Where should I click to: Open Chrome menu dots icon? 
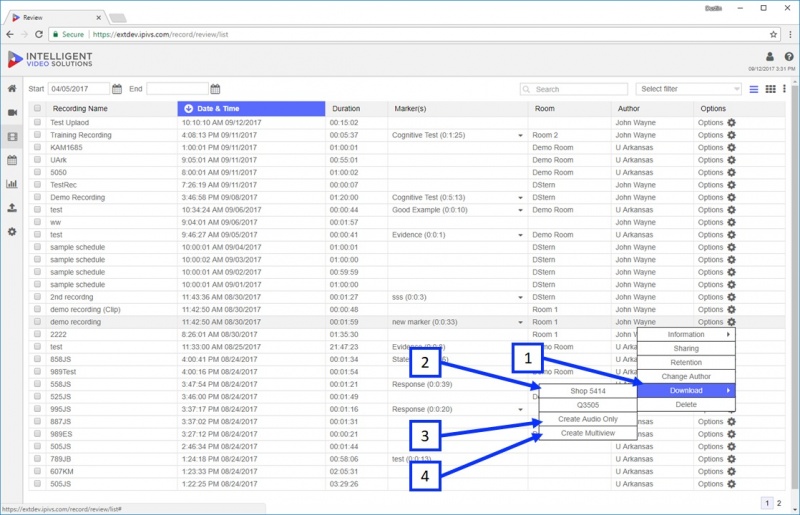click(x=790, y=34)
